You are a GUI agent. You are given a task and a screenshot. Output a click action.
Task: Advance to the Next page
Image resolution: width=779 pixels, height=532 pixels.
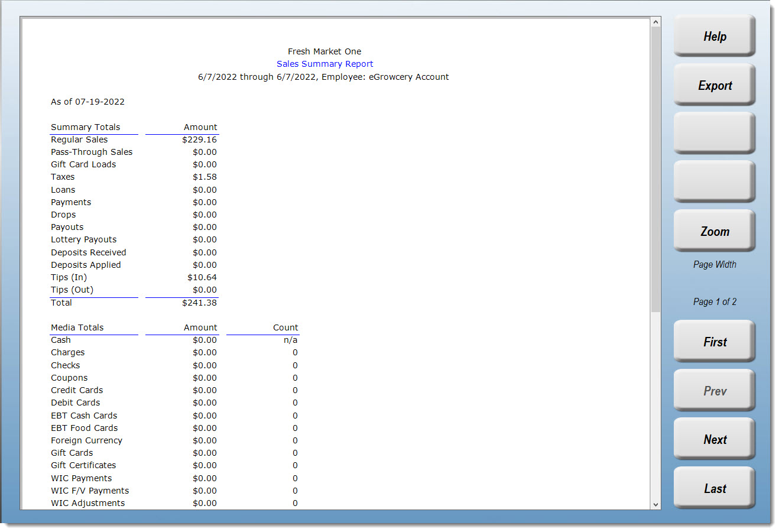click(715, 439)
